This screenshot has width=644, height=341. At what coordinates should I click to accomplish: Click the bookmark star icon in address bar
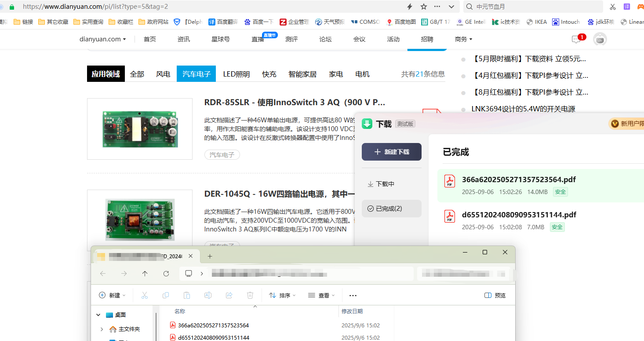click(x=424, y=7)
